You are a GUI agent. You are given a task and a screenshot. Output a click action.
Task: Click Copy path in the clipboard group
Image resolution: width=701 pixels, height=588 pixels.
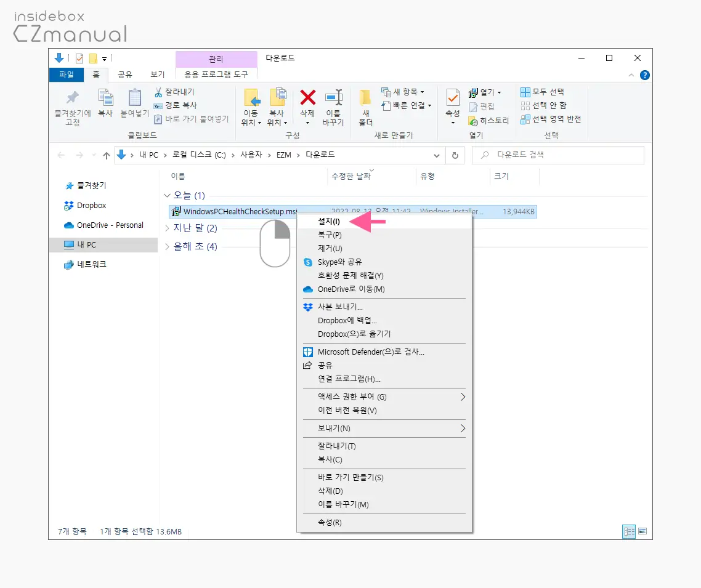point(175,105)
